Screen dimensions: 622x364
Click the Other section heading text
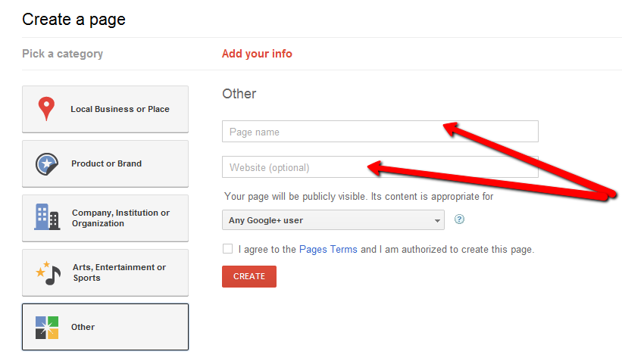(239, 94)
